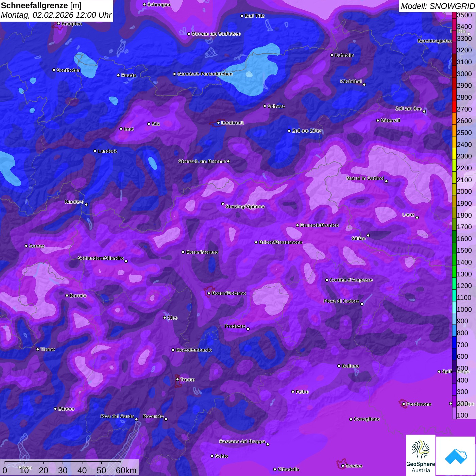Click the Brixen/Bressanone label
Image resolution: width=476 pixels, height=476 pixels.
280,242
